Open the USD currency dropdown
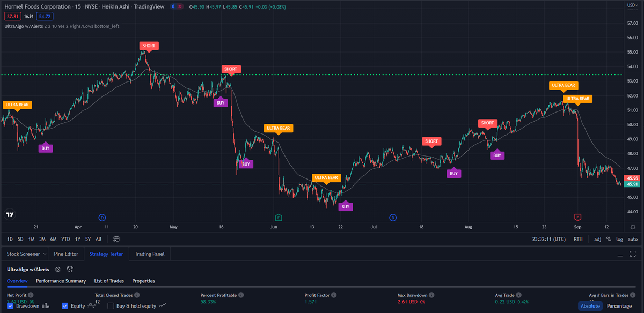Viewport: 644px width, 313px height. coord(633,4)
